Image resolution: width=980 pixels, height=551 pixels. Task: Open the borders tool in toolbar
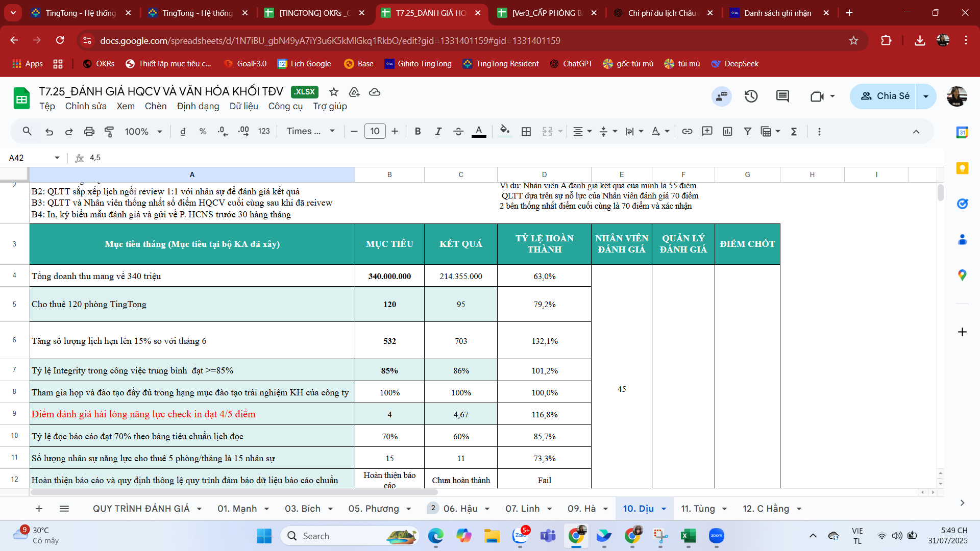click(x=526, y=132)
